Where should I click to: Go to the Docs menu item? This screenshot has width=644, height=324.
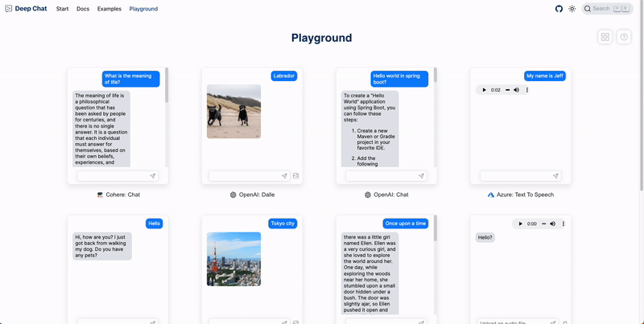tap(83, 9)
